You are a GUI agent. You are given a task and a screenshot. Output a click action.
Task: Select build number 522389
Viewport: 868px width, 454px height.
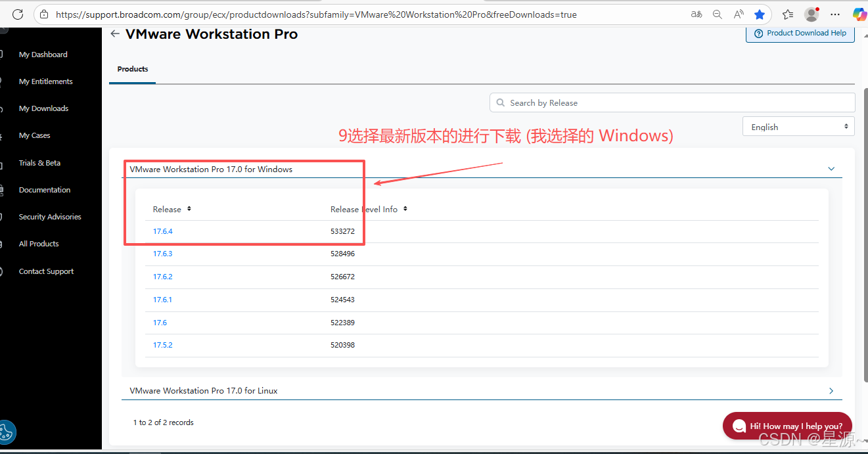tap(342, 323)
